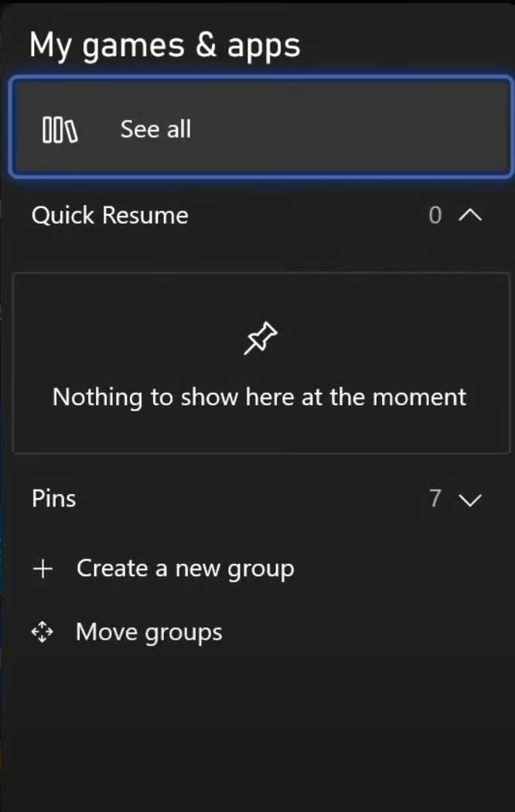The height and width of the screenshot is (812, 515).
Task: Click the Move groups text label
Action: [x=149, y=633]
